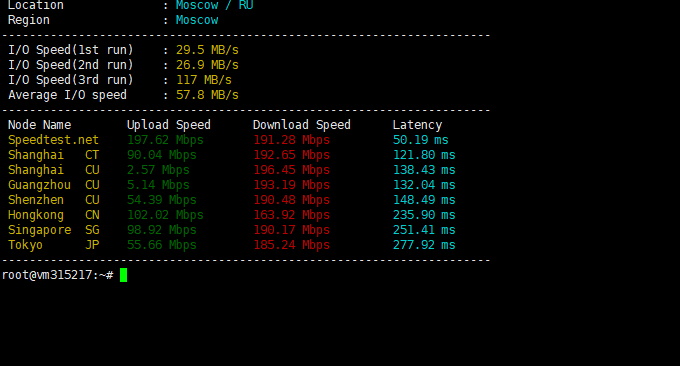680x366 pixels.
Task: Click the "Download Speed" column header
Action: tap(302, 125)
